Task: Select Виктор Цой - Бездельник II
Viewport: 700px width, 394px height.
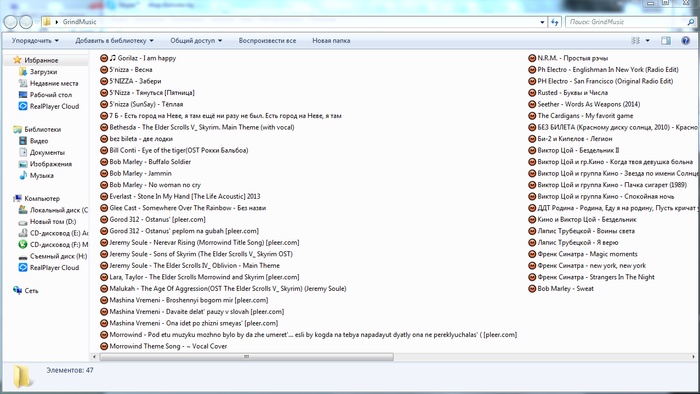Action: (578, 150)
